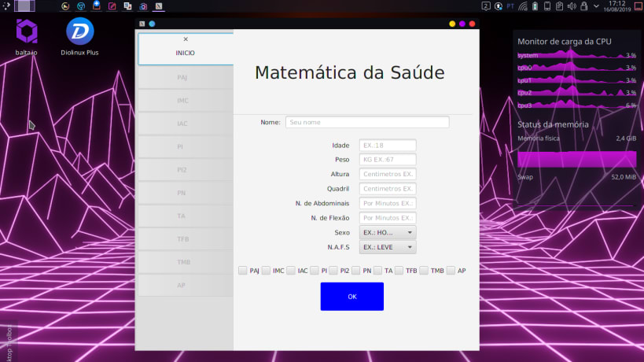The image size is (644, 362).
Task: Open the PI sidebar tab
Action: [x=186, y=146]
